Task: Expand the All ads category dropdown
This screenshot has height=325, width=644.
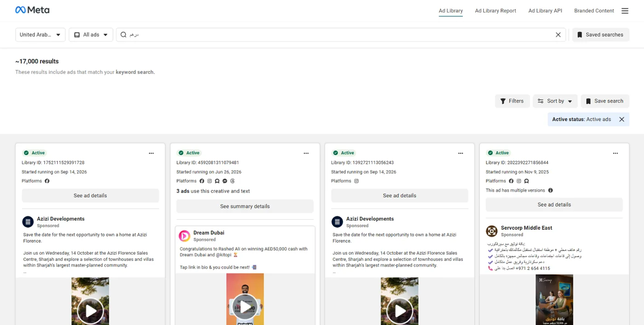Action: [x=91, y=34]
